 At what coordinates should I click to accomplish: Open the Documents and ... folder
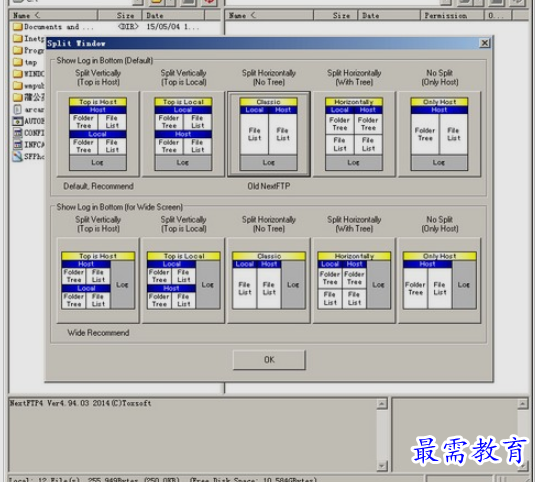tap(54, 27)
